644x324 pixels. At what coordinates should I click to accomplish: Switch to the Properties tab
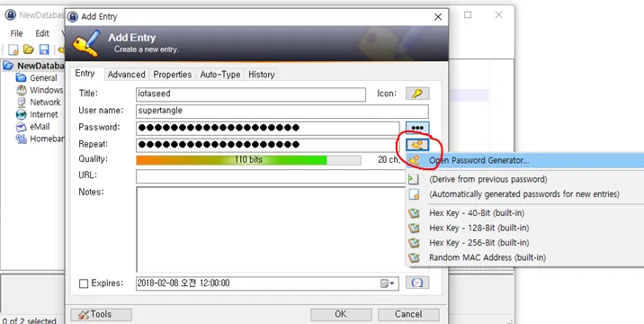coord(173,75)
